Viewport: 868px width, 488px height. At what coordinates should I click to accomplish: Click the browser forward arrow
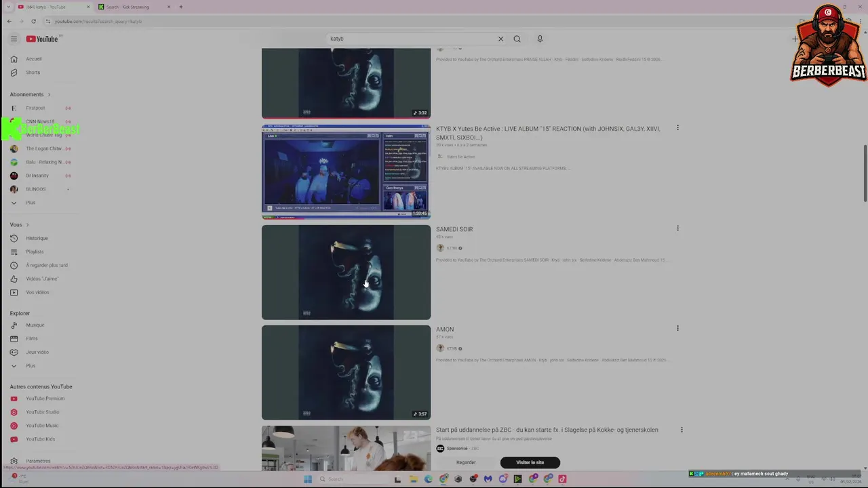(x=21, y=21)
